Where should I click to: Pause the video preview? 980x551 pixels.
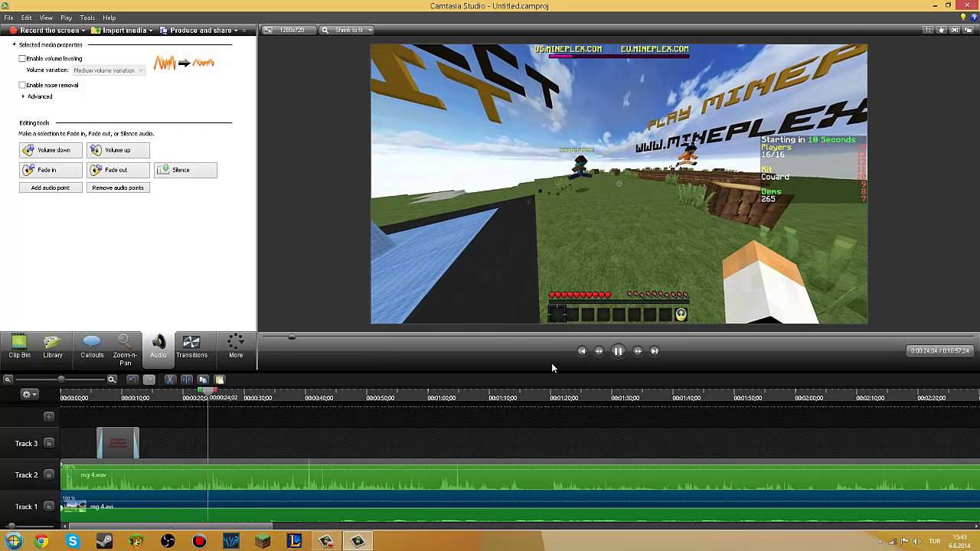click(618, 351)
